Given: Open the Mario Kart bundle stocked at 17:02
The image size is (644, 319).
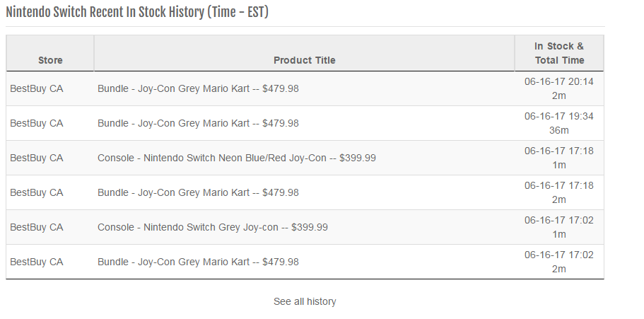Looking at the screenshot, I should pos(198,262).
